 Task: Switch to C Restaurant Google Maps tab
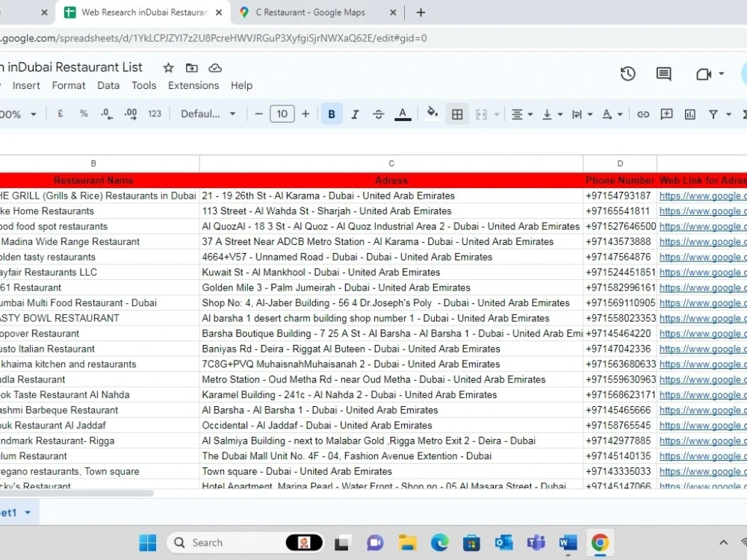(x=311, y=13)
